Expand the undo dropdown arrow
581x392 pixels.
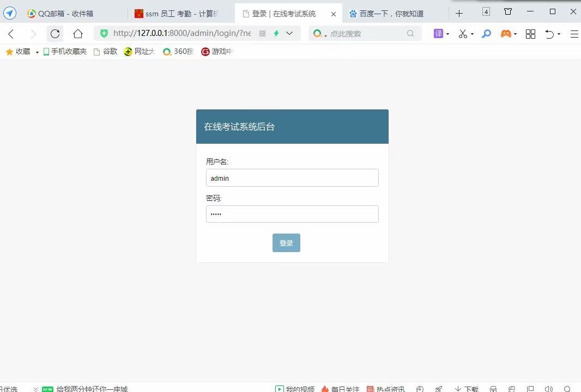click(x=559, y=34)
